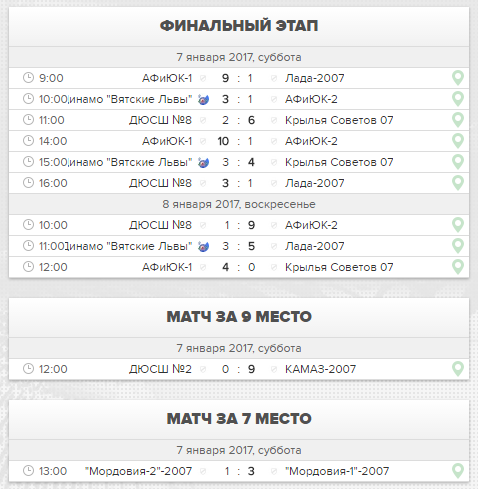This screenshot has width=478, height=489.
Task: Open "Мордовия-1"-2007 team link
Action: 337,471
